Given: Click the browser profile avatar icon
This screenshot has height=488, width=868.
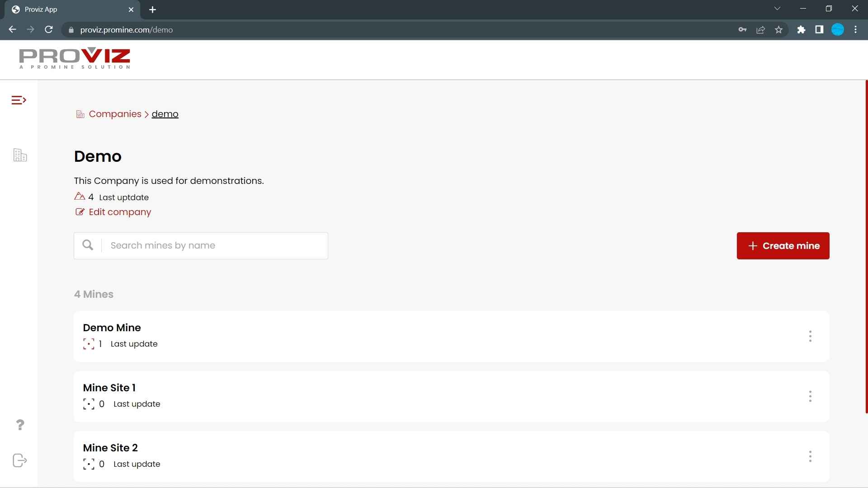Looking at the screenshot, I should click(x=838, y=30).
